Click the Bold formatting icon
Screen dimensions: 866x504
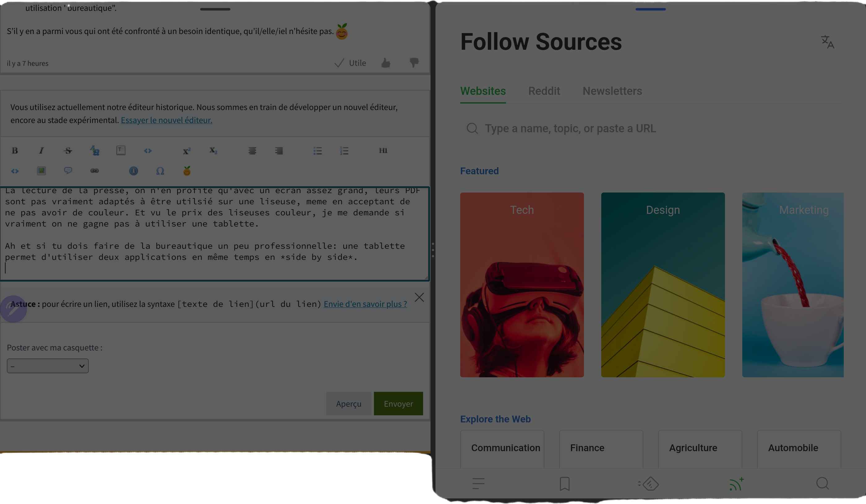point(15,150)
